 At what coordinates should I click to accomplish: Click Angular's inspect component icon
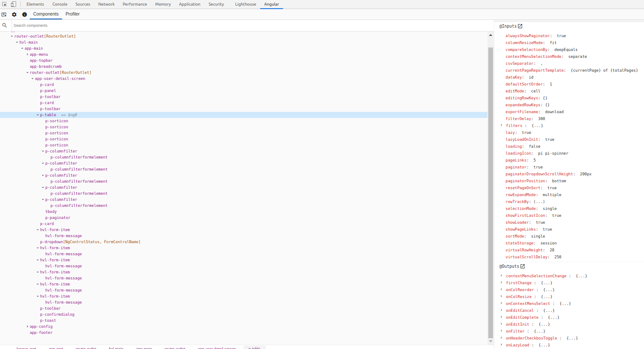4,14
